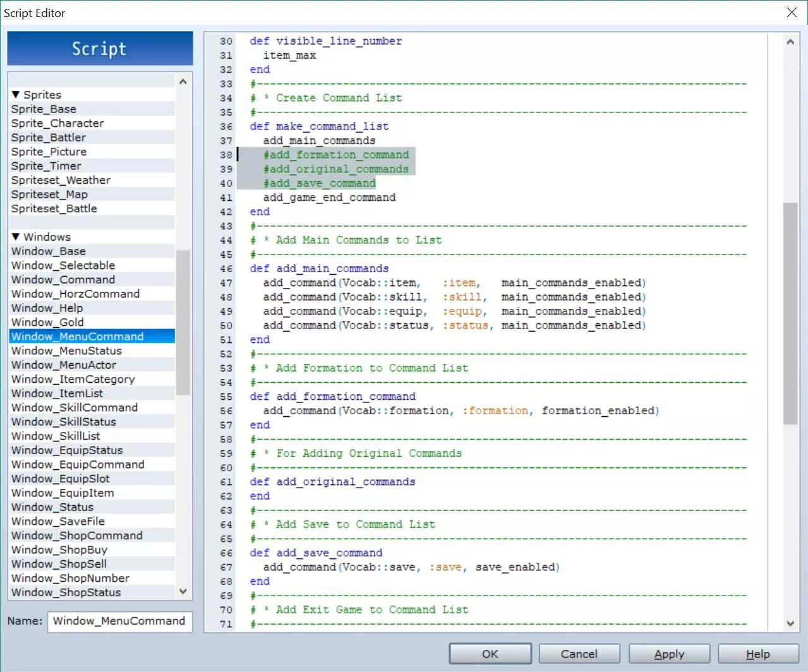
Task: Open the Window_Base script
Action: pos(48,251)
